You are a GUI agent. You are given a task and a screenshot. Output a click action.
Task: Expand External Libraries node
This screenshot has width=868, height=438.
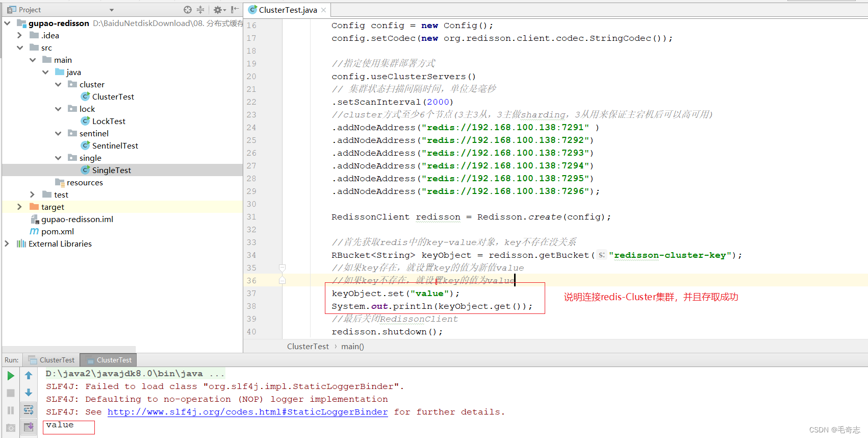pyautogui.click(x=7, y=244)
